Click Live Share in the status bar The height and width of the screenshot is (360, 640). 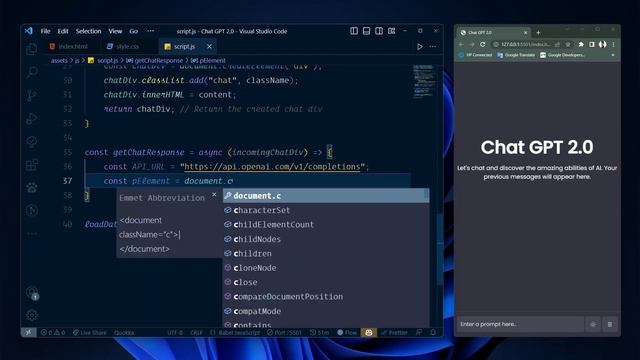[89, 333]
